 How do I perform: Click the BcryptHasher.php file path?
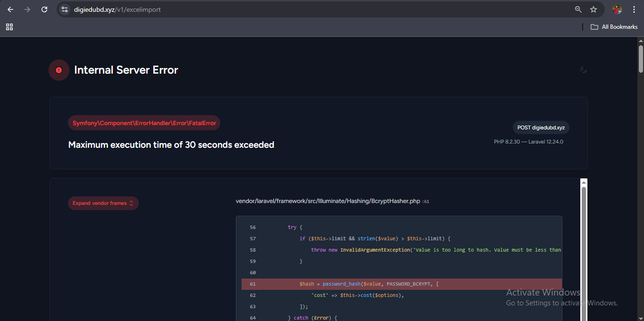328,201
